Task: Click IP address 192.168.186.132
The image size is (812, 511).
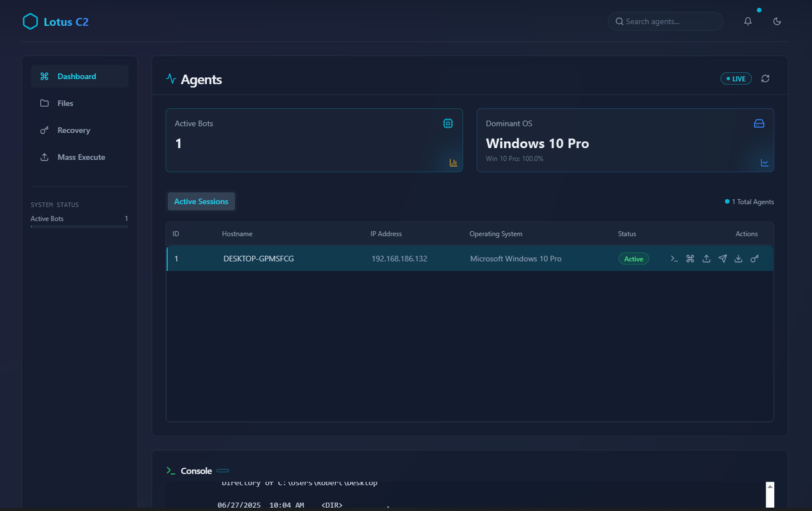Action: tap(400, 259)
